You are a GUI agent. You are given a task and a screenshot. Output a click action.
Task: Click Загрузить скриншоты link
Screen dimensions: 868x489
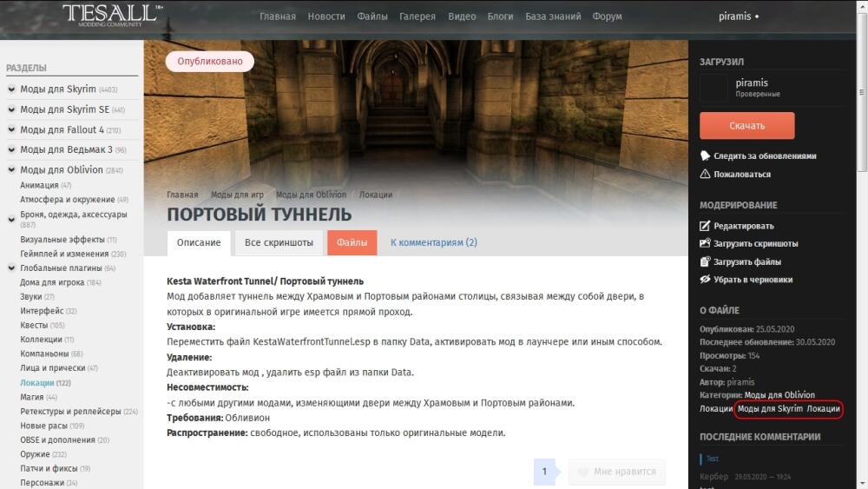pyautogui.click(x=756, y=243)
